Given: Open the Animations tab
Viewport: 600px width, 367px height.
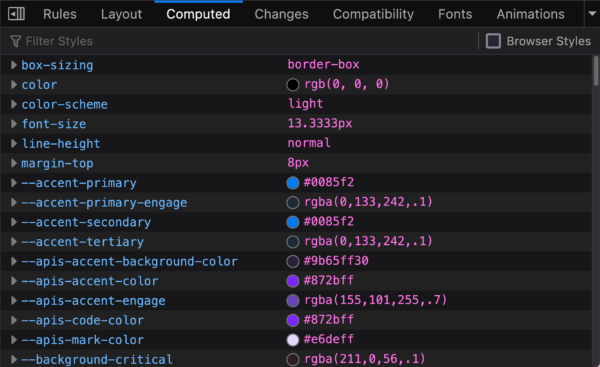Looking at the screenshot, I should 530,14.
